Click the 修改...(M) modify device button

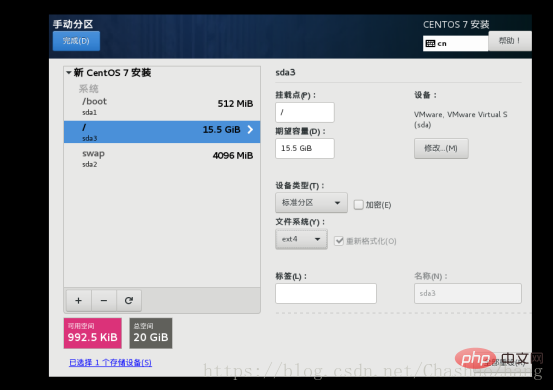[441, 148]
